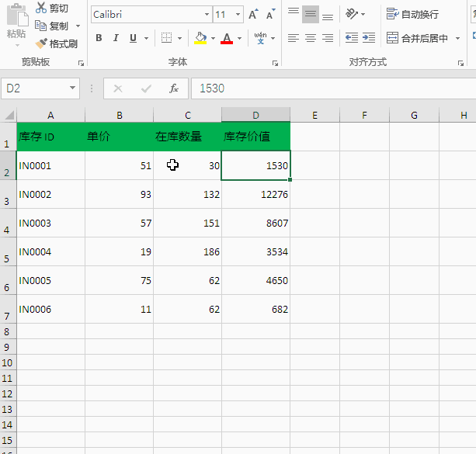The width and height of the screenshot is (476, 454).
Task: Open the Calibri font name dropdown
Action: tap(207, 14)
